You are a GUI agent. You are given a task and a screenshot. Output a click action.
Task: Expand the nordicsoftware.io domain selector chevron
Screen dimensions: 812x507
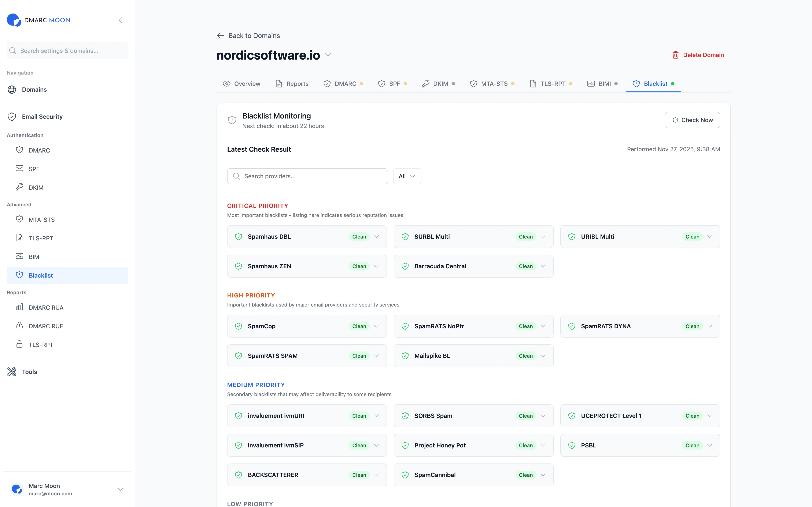tap(328, 55)
